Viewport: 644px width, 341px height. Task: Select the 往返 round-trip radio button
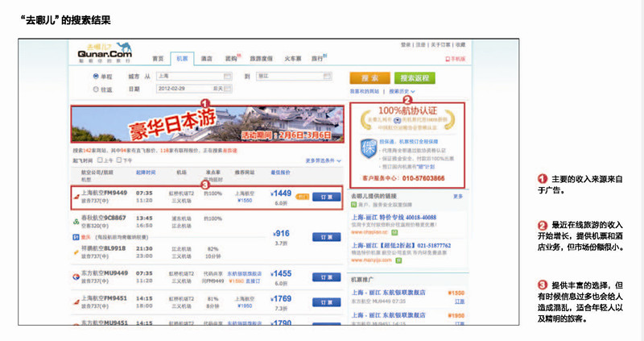(x=97, y=89)
